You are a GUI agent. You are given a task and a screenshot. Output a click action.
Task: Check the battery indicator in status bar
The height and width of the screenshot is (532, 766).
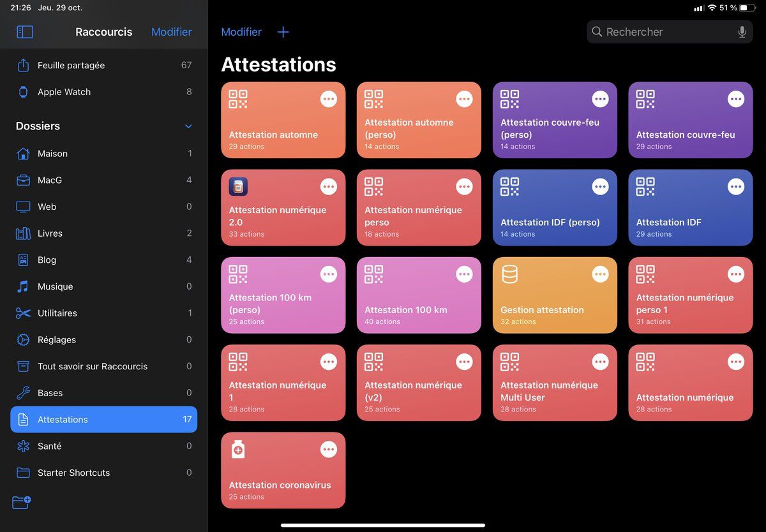pos(747,8)
